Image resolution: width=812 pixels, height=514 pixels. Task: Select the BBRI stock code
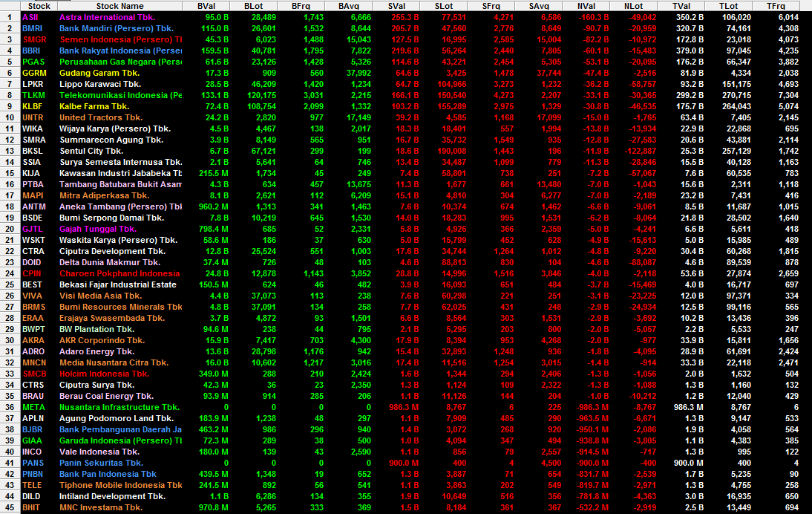pyautogui.click(x=32, y=51)
